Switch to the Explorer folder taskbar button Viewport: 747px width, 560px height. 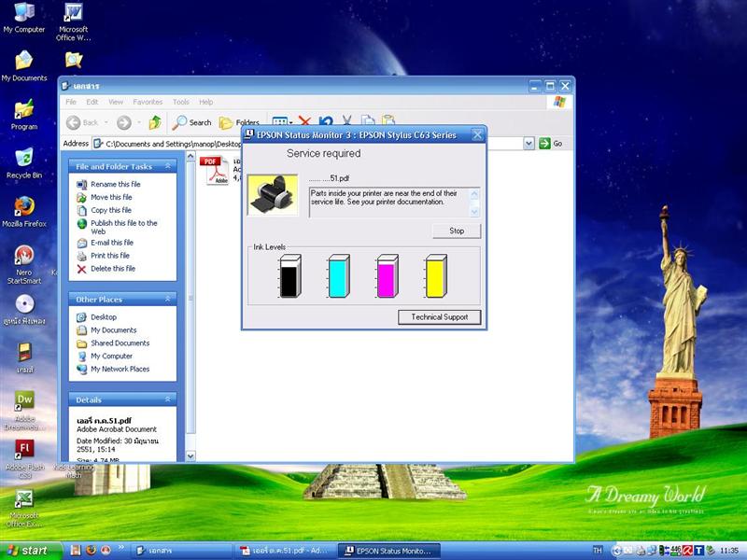pyautogui.click(x=181, y=551)
